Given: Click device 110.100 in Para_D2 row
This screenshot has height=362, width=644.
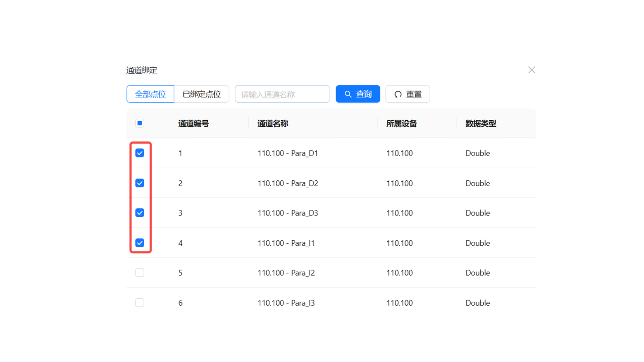Looking at the screenshot, I should [x=399, y=183].
